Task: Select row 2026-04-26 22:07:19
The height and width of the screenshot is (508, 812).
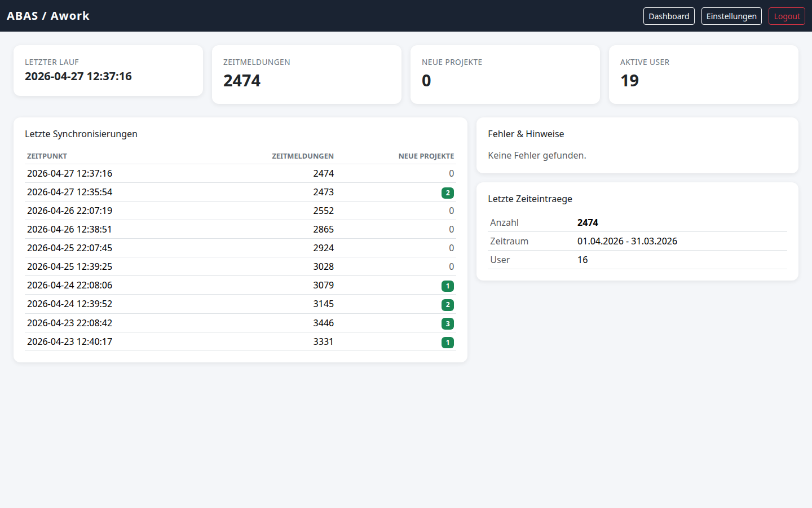Action: 240,211
